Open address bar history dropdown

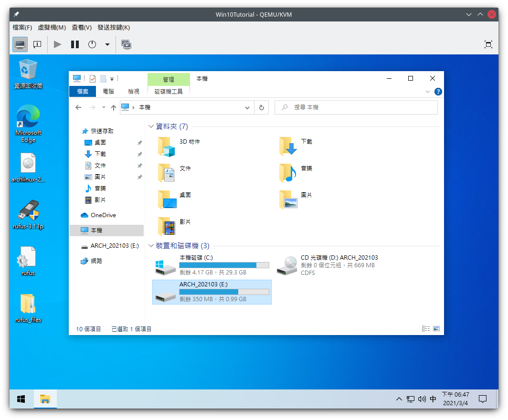click(247, 107)
